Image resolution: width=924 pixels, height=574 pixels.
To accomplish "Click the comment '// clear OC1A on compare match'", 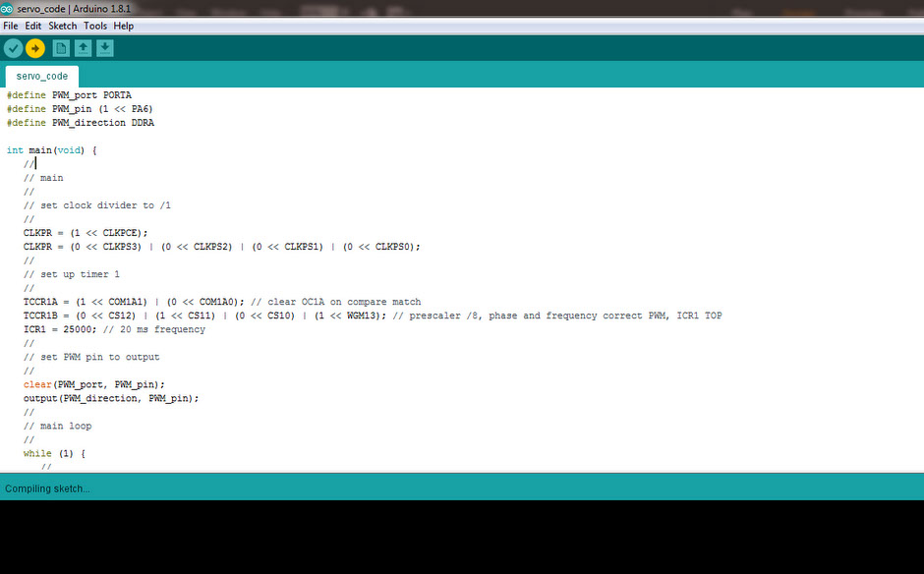I will pyautogui.click(x=336, y=302).
